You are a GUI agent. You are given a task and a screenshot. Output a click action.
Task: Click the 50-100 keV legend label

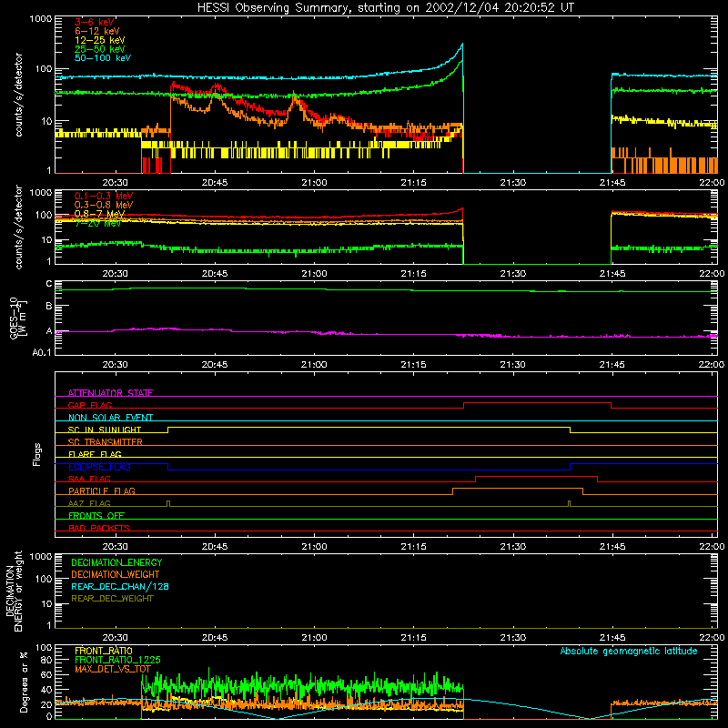pyautogui.click(x=103, y=58)
